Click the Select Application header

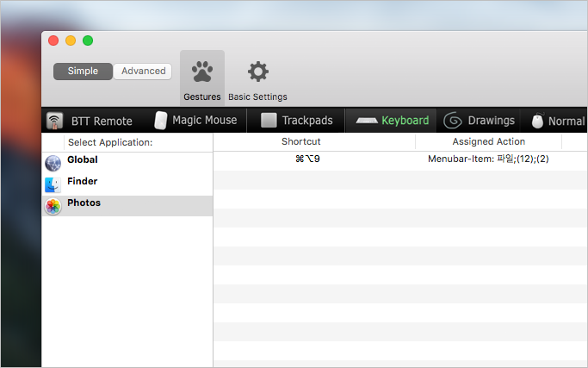110,142
